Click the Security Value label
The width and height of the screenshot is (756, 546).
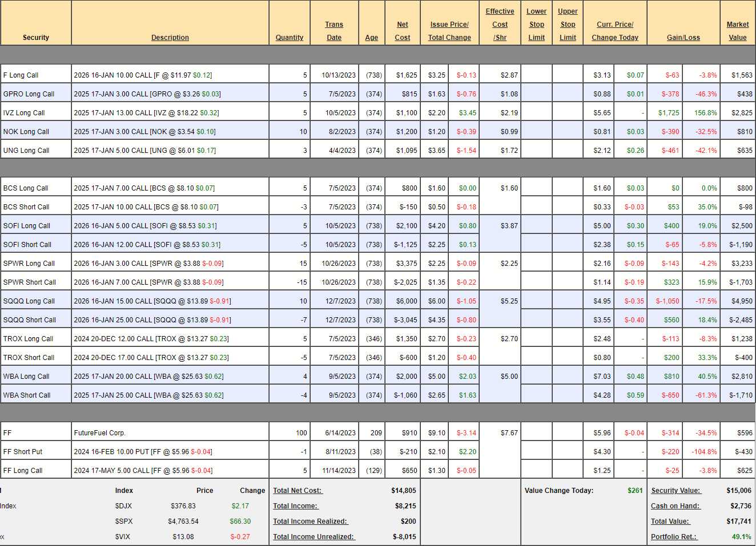(675, 491)
